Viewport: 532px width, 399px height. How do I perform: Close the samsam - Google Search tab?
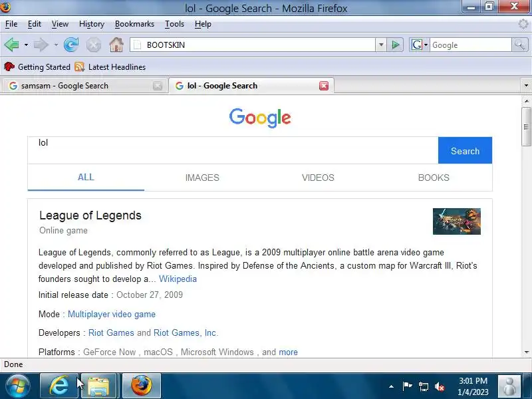point(158,86)
